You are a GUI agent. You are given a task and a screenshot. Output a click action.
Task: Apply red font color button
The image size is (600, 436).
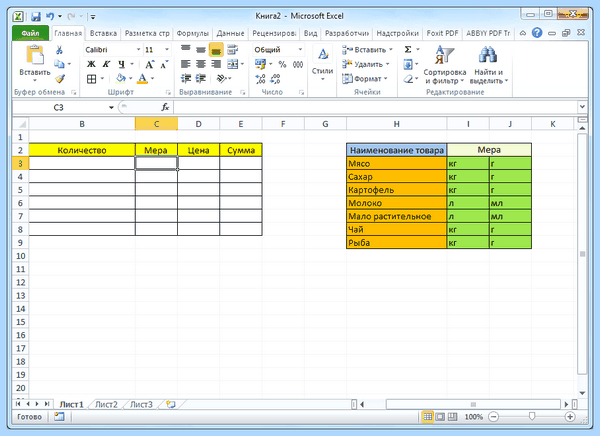(142, 78)
